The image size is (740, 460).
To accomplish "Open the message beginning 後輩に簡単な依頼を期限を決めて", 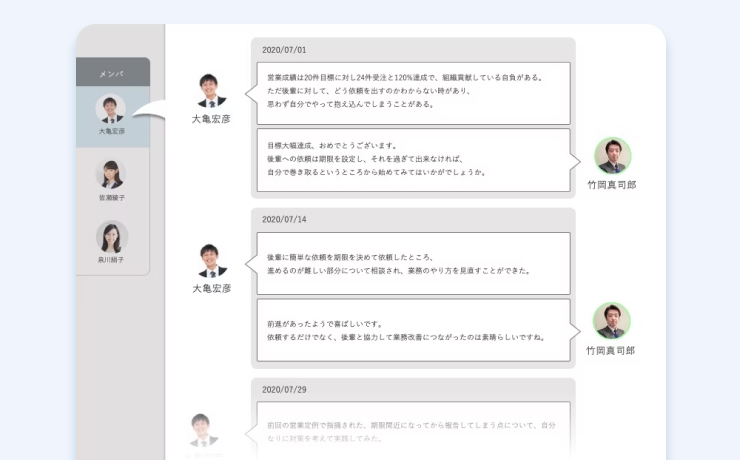I will (413, 263).
